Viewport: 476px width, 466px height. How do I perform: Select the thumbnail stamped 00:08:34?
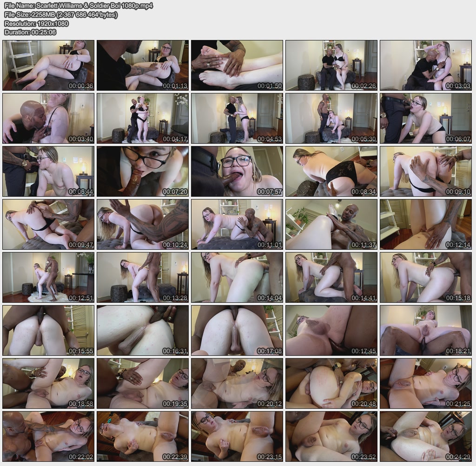point(331,171)
